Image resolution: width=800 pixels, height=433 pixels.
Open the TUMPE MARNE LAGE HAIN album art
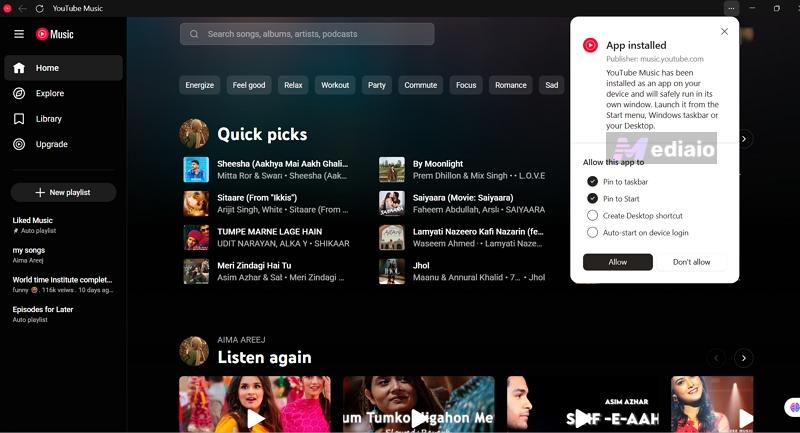coord(196,238)
